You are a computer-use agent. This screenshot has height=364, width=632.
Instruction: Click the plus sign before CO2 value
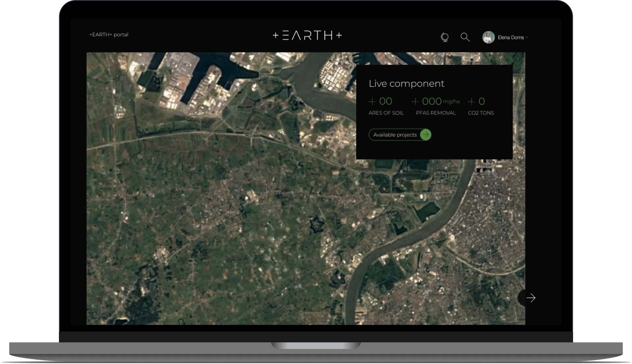(471, 102)
